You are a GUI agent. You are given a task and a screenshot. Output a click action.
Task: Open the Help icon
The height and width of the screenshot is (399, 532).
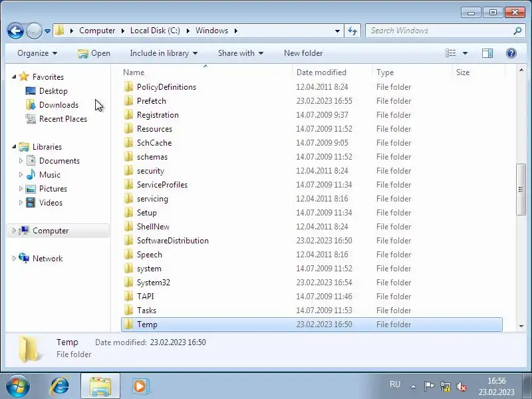click(511, 53)
